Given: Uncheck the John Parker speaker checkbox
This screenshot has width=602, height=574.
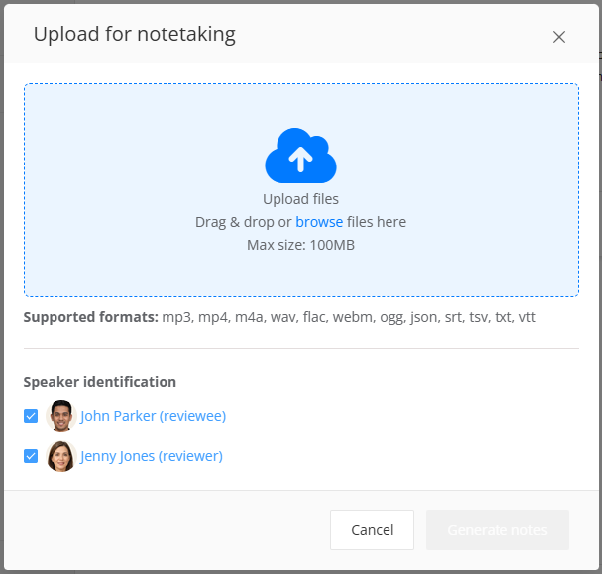Looking at the screenshot, I should 31,416.
